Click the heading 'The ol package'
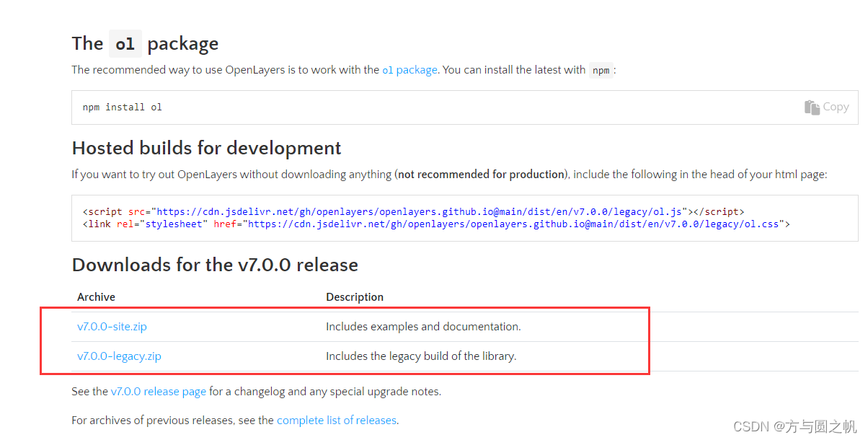 point(144,43)
